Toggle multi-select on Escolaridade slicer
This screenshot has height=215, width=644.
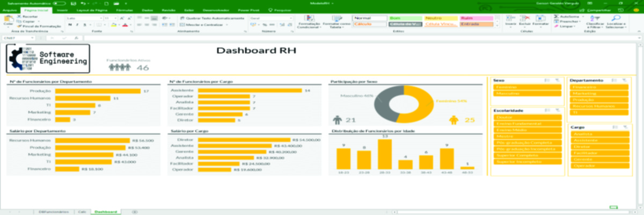pos(547,110)
